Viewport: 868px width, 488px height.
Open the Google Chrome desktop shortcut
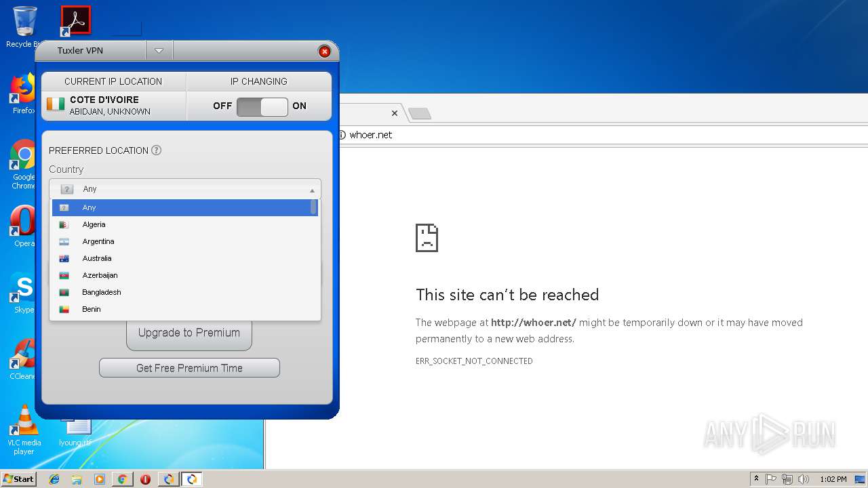[x=22, y=165]
